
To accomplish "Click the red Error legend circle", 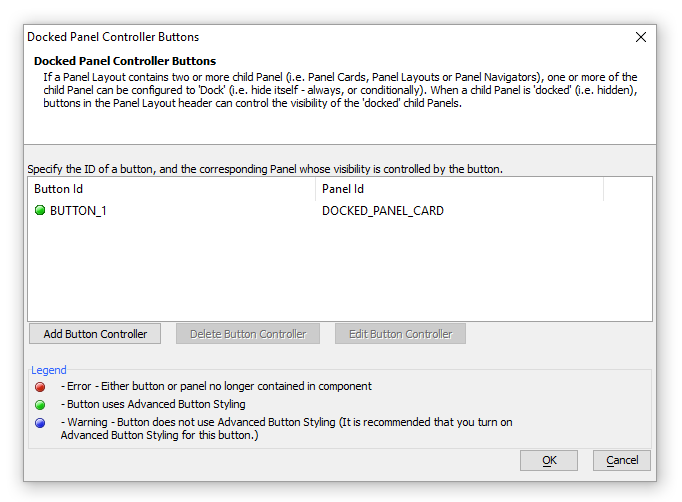I will (40, 387).
